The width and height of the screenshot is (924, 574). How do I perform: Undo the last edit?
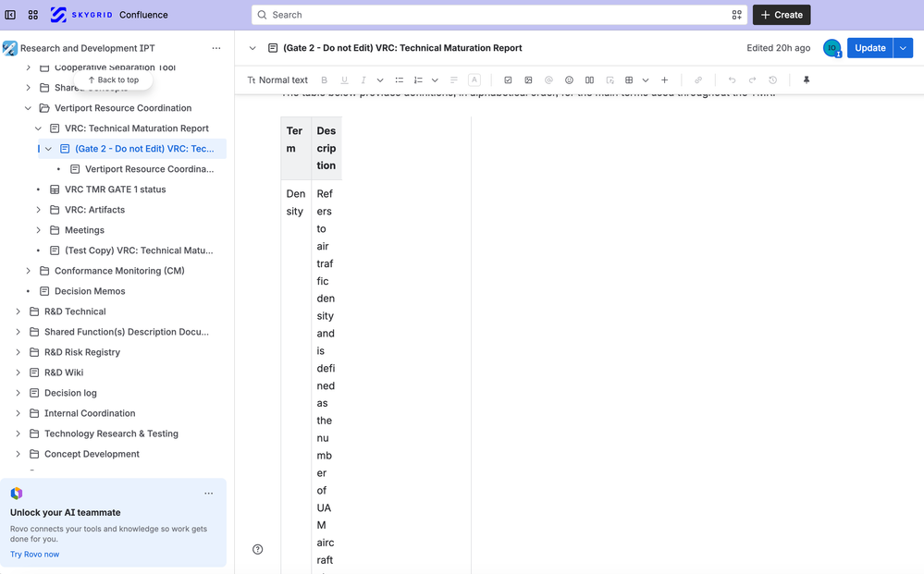pyautogui.click(x=732, y=80)
